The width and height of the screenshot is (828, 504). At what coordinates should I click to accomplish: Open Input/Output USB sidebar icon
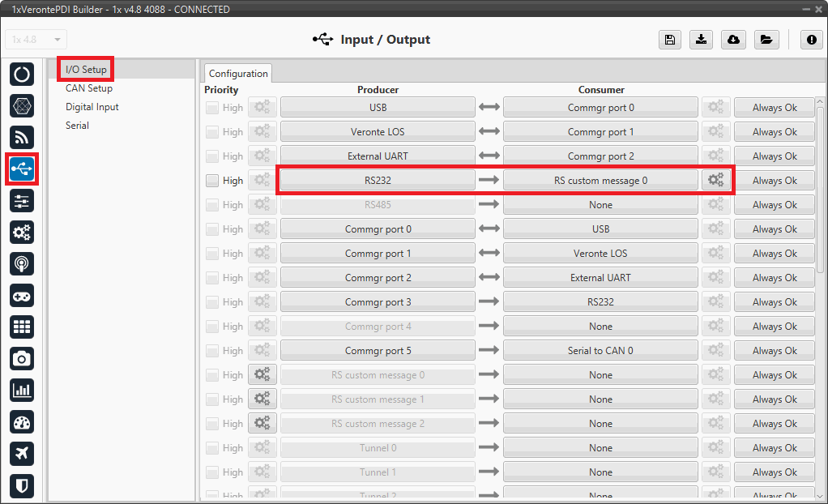pyautogui.click(x=22, y=169)
